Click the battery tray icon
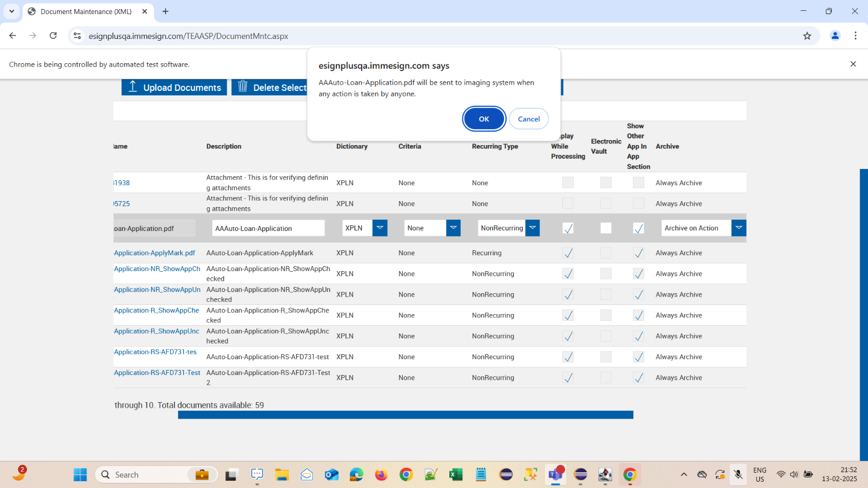868x488 pixels. click(x=808, y=474)
